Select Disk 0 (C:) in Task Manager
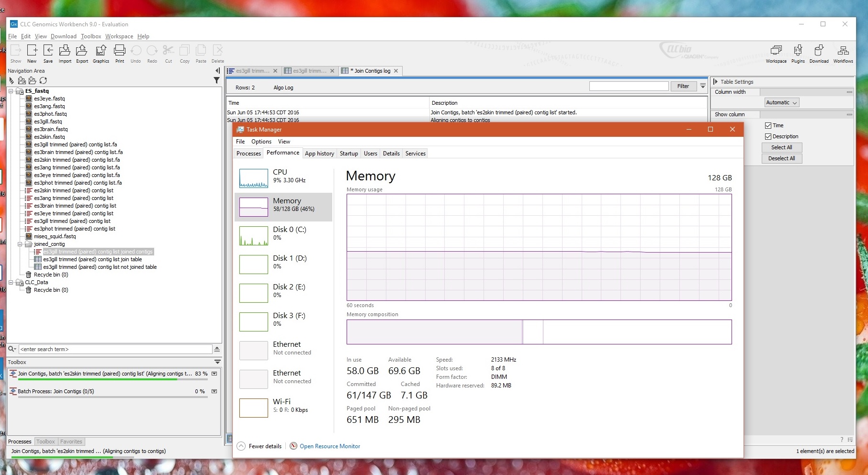 (x=284, y=235)
